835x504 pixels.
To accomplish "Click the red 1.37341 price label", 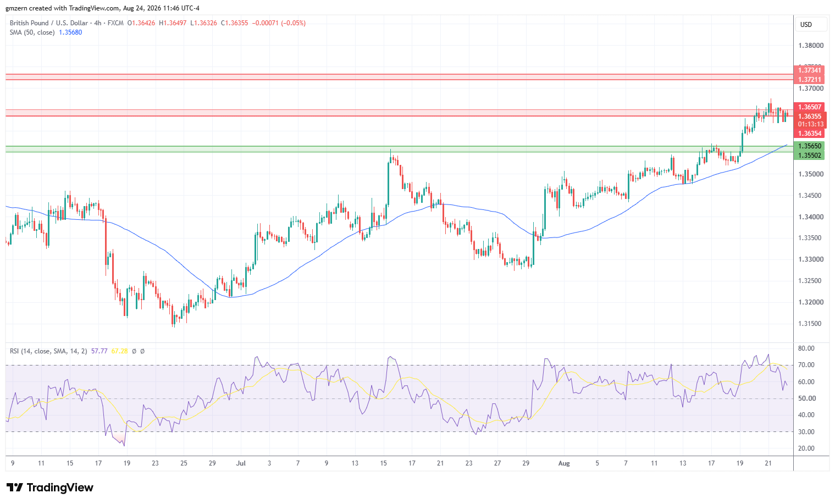I will 809,70.
